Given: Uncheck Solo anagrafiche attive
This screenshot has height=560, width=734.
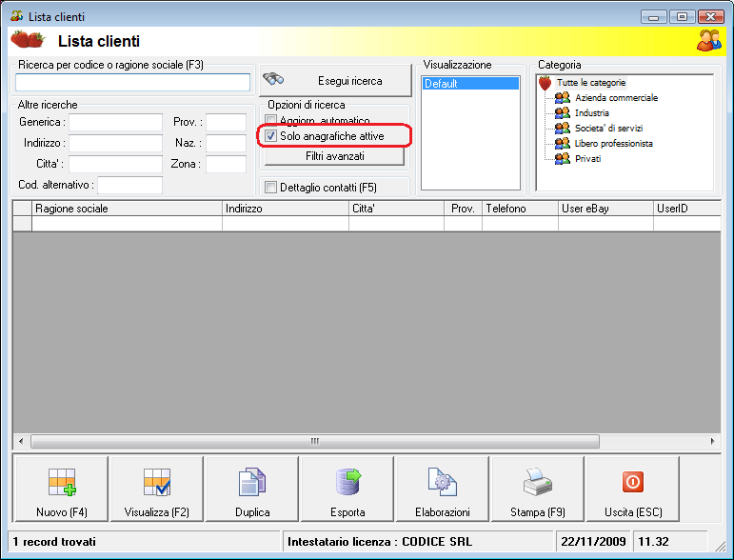Looking at the screenshot, I should coord(270,136).
